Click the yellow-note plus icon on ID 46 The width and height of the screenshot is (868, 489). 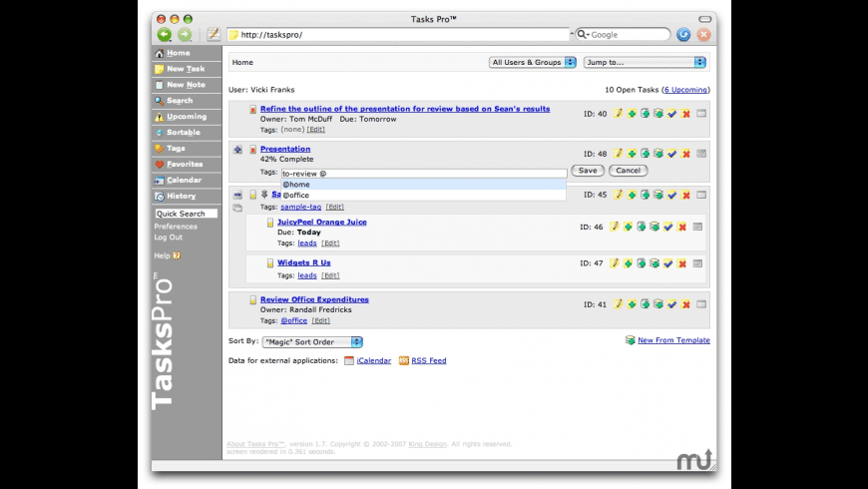point(628,227)
